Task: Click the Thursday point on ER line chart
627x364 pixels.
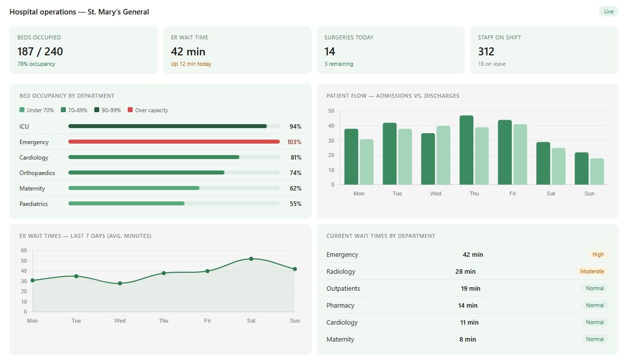Action: pyautogui.click(x=164, y=273)
